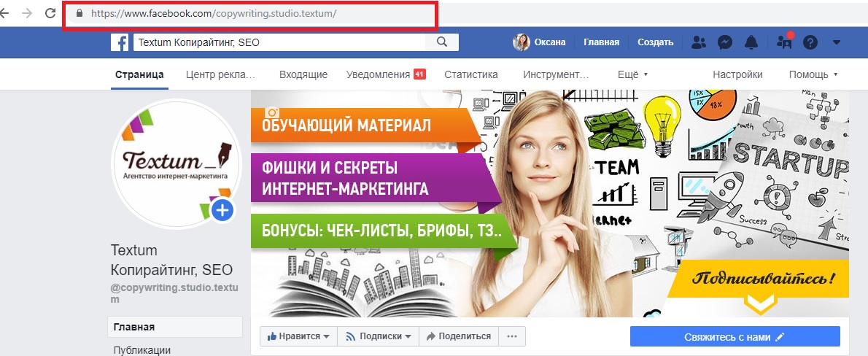This screenshot has height=356, width=868.
Task: Expand the Ещё dropdown
Action: pos(632,74)
